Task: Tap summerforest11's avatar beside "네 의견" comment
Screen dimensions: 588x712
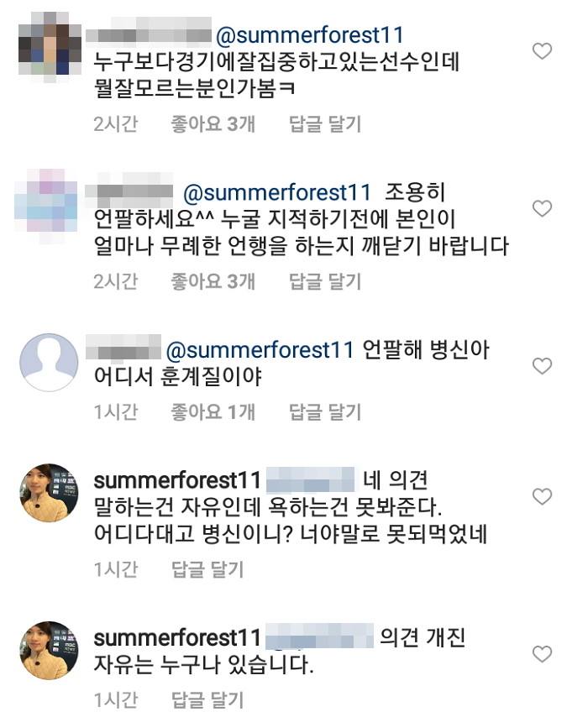Action: [48, 493]
